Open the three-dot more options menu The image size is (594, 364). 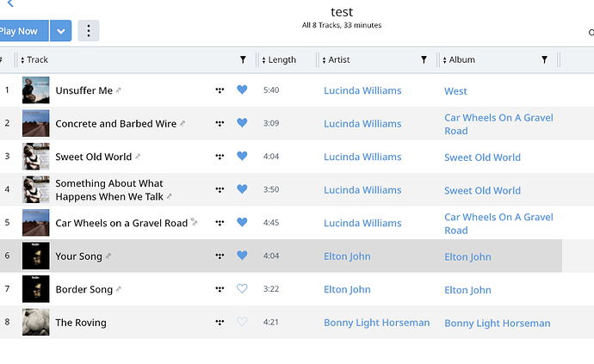[89, 31]
